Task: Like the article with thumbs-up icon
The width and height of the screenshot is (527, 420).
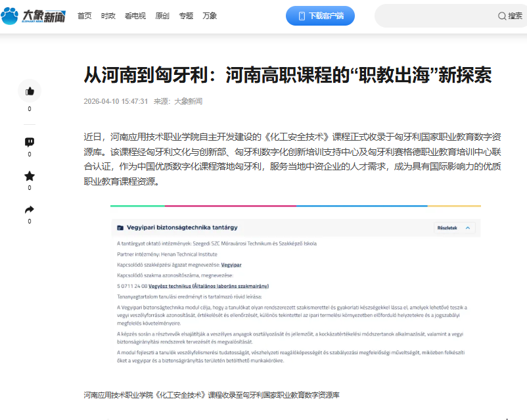Action: (29, 91)
